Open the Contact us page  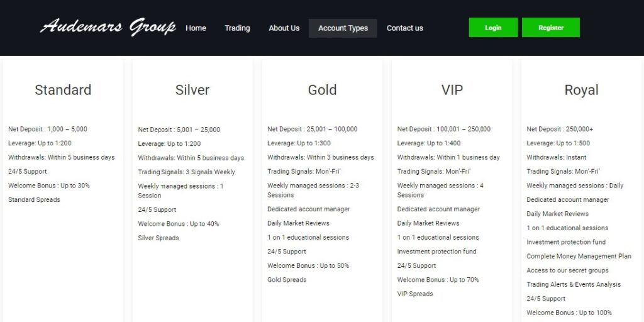(x=404, y=28)
